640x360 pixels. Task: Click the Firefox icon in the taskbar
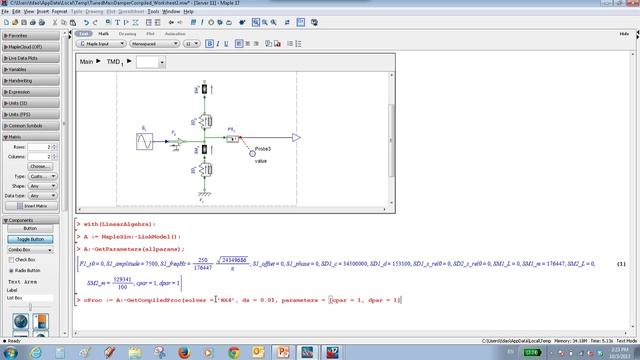pyautogui.click(x=184, y=352)
